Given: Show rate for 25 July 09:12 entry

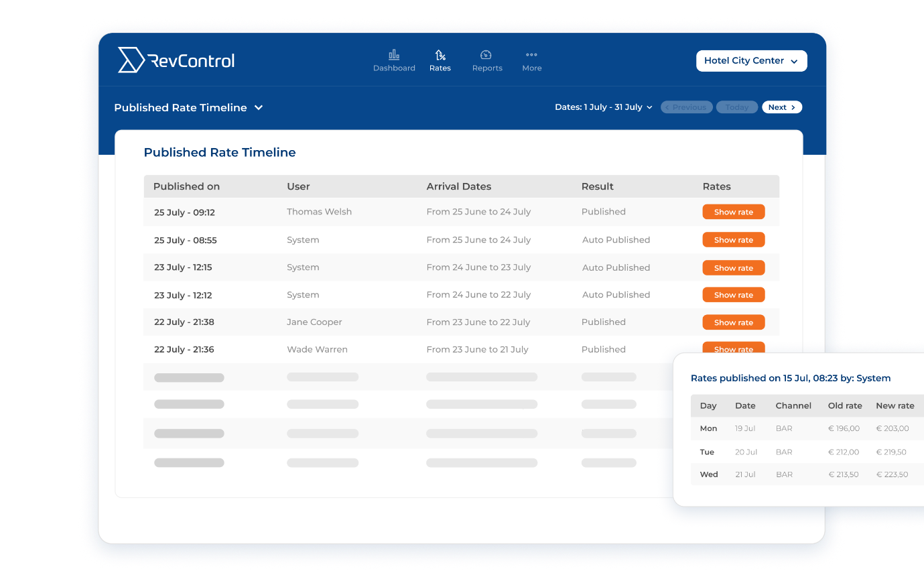Looking at the screenshot, I should (x=733, y=212).
